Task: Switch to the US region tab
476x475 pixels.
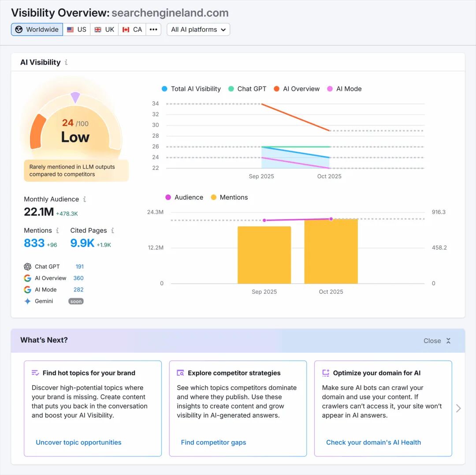Action: [76, 29]
